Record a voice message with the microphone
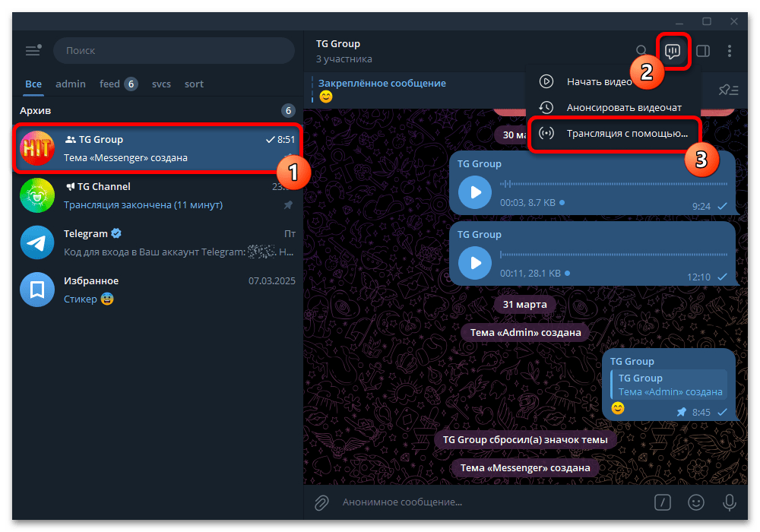The height and width of the screenshot is (532, 760). [730, 502]
